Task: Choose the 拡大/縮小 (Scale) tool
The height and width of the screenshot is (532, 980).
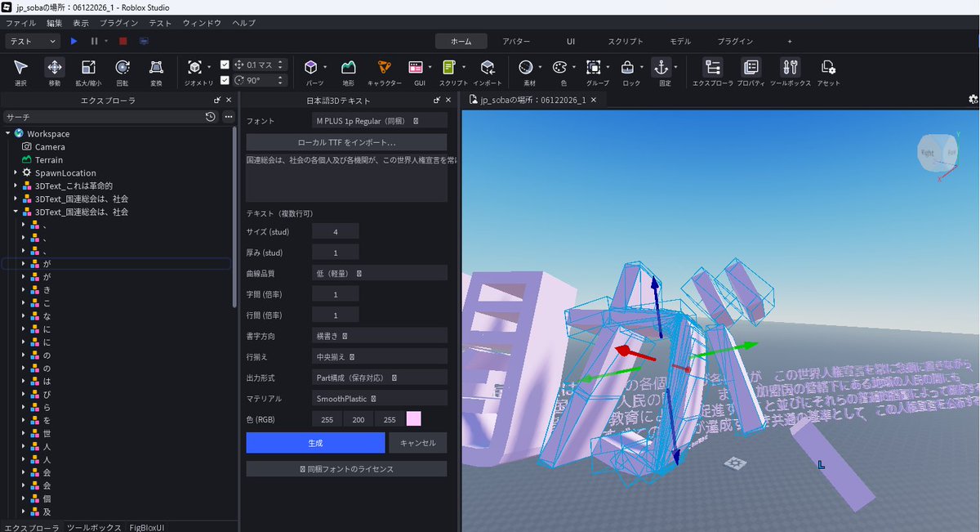Action: pos(88,68)
